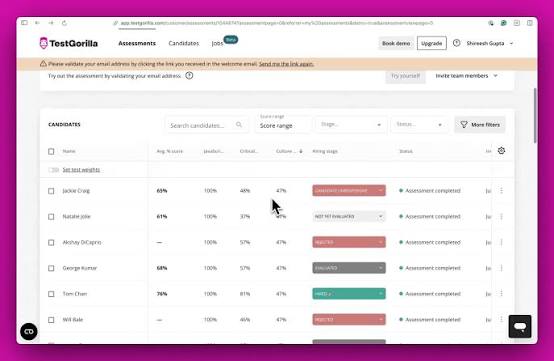Viewport: 554px width, 361px height.
Task: Go to the Jobs tab
Action: tap(218, 43)
